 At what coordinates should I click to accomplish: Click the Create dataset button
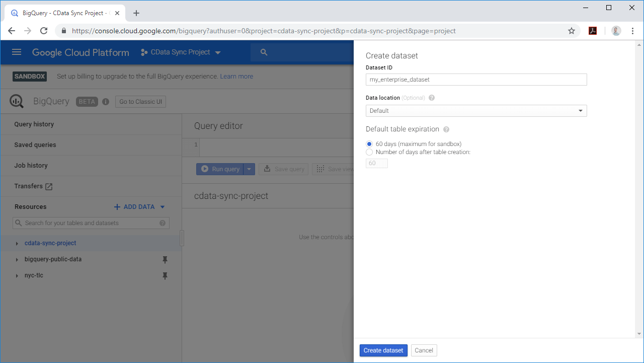(383, 350)
